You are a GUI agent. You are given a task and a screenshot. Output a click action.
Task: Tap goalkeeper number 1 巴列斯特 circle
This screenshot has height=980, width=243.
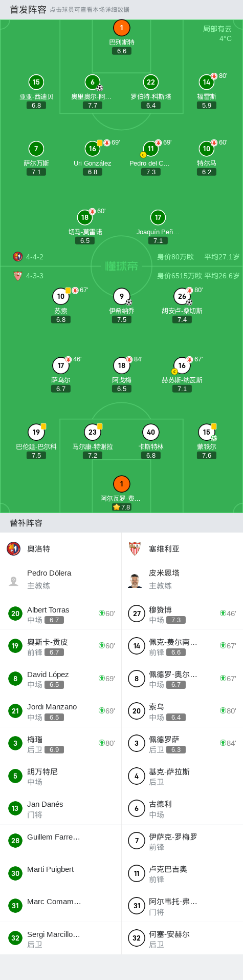coord(122,28)
